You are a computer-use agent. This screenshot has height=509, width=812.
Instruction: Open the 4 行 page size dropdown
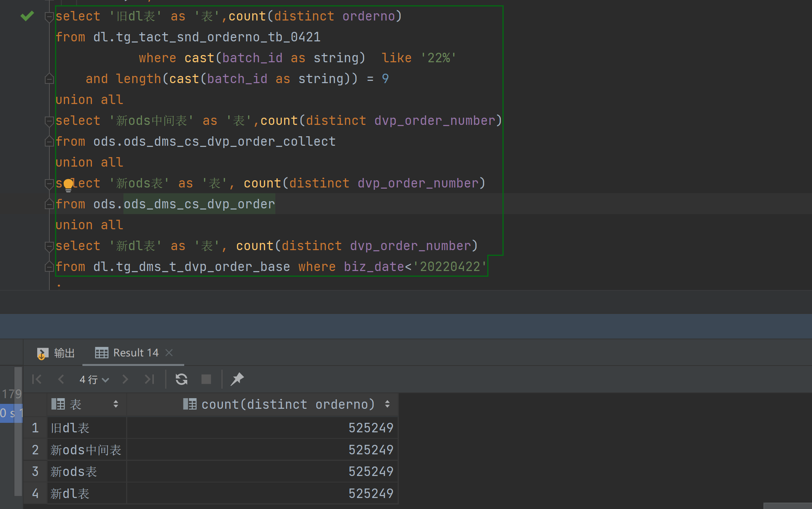pos(94,379)
